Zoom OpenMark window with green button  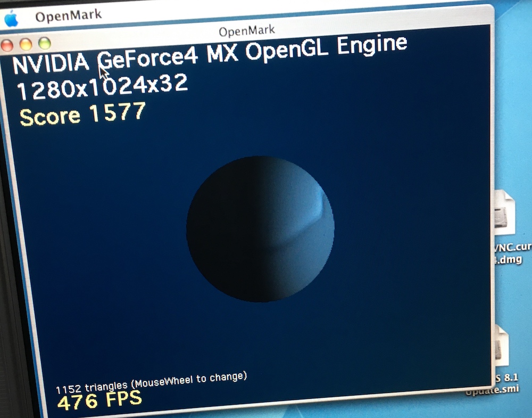click(x=45, y=43)
